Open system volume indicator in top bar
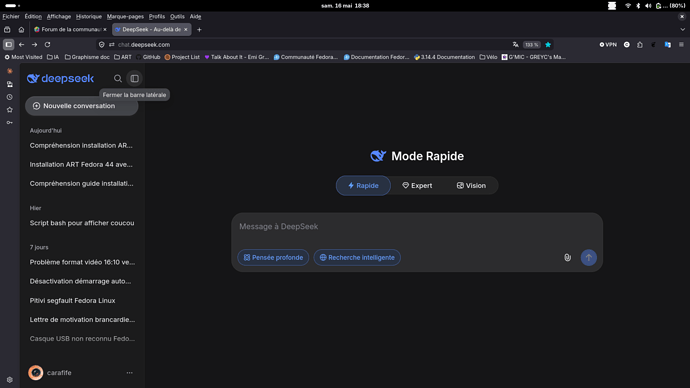690x388 pixels. point(648,6)
